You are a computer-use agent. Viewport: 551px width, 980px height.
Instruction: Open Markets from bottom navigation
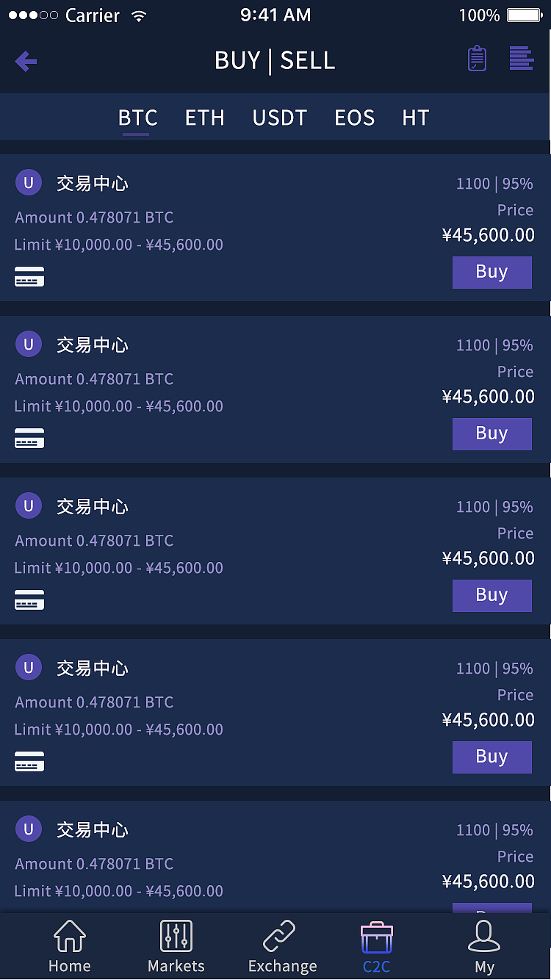click(x=176, y=946)
